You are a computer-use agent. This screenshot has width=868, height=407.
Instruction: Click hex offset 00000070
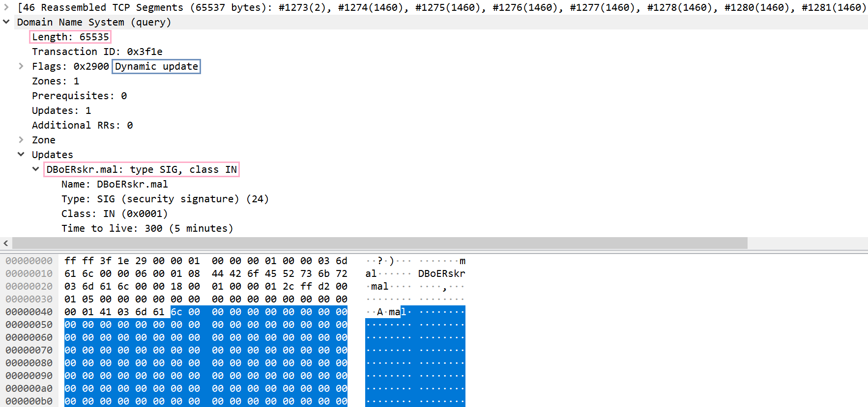point(29,350)
